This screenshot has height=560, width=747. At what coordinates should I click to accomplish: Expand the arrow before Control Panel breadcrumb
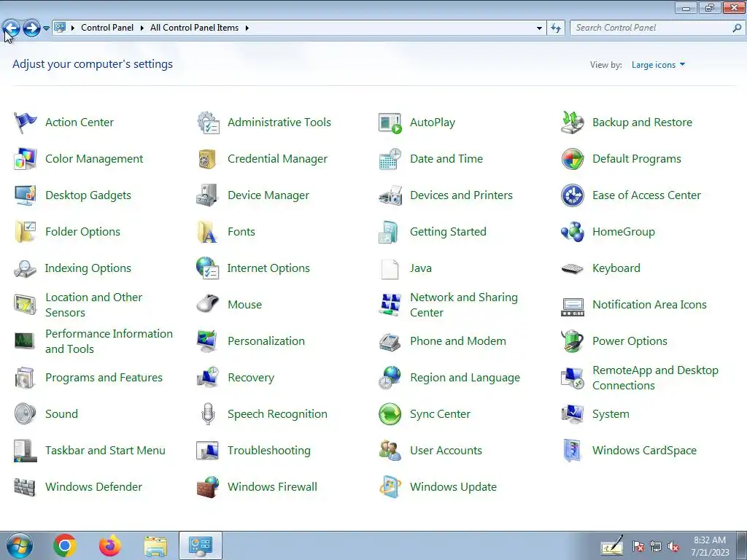[x=73, y=28]
